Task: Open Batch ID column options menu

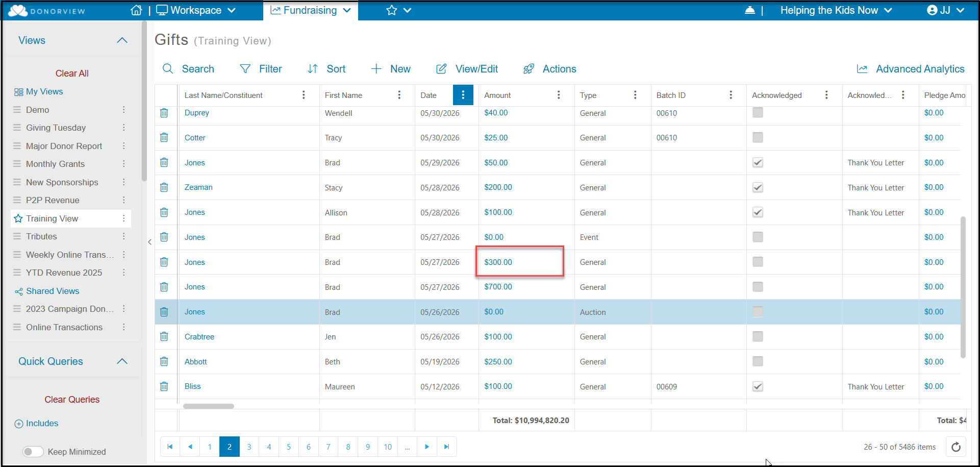Action: pos(731,95)
